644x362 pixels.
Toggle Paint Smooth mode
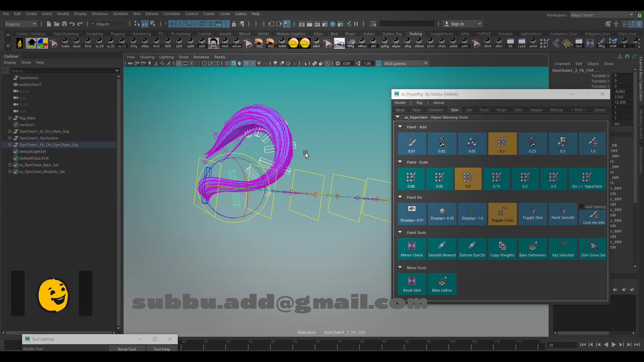563,214
